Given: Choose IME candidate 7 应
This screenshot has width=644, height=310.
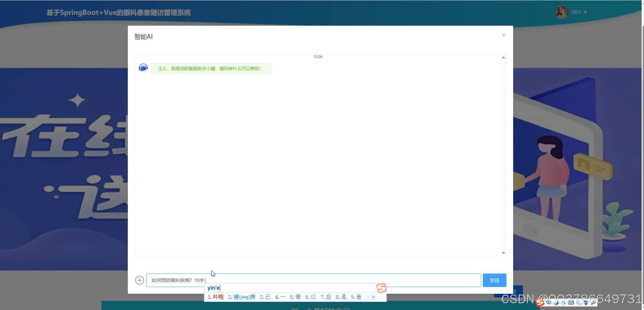Looking at the screenshot, I should point(326,297).
